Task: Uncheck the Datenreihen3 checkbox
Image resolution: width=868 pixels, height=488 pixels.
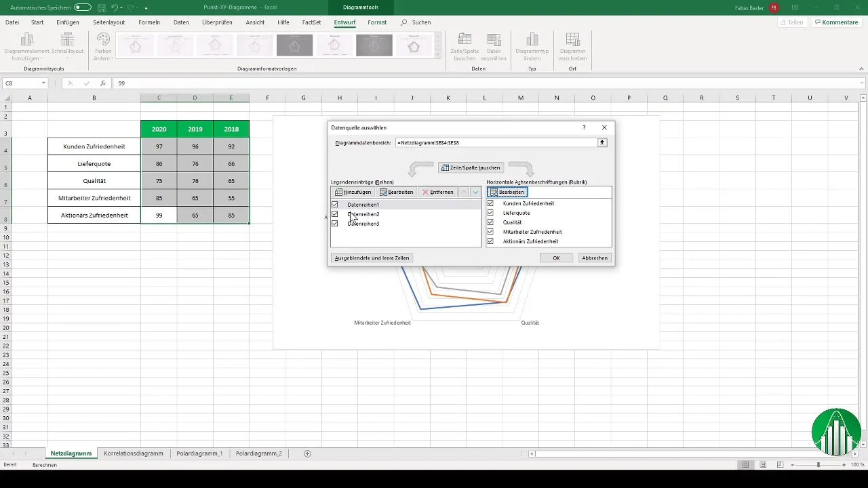Action: click(335, 224)
